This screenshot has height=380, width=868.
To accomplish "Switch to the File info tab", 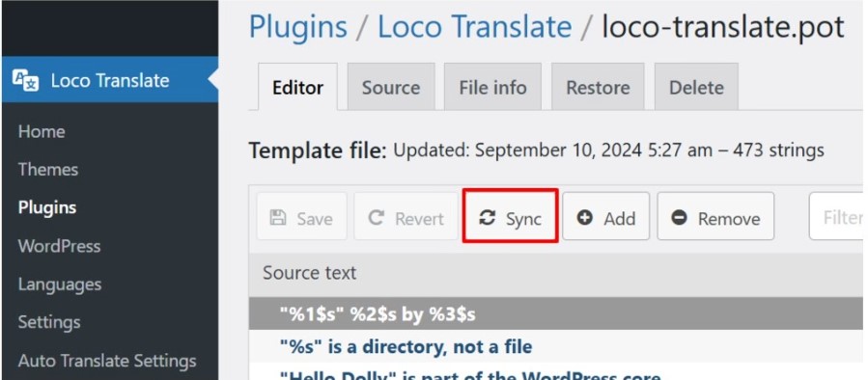I will coord(492,88).
